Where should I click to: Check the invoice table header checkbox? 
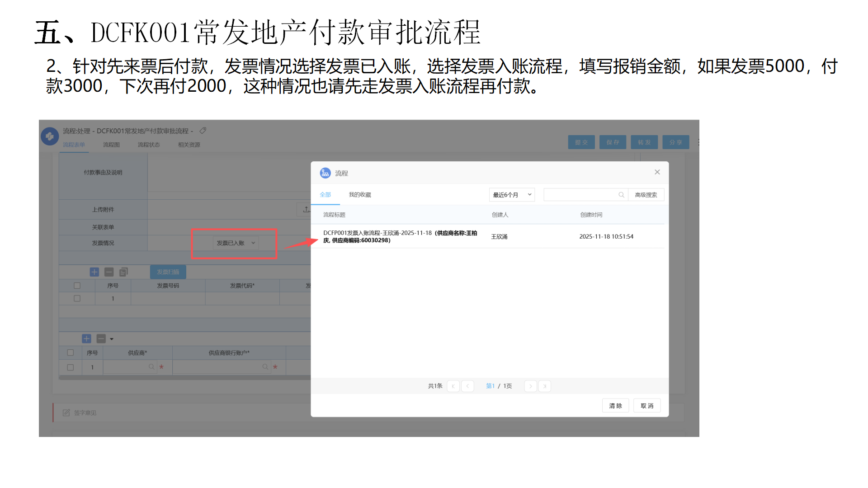click(x=77, y=286)
